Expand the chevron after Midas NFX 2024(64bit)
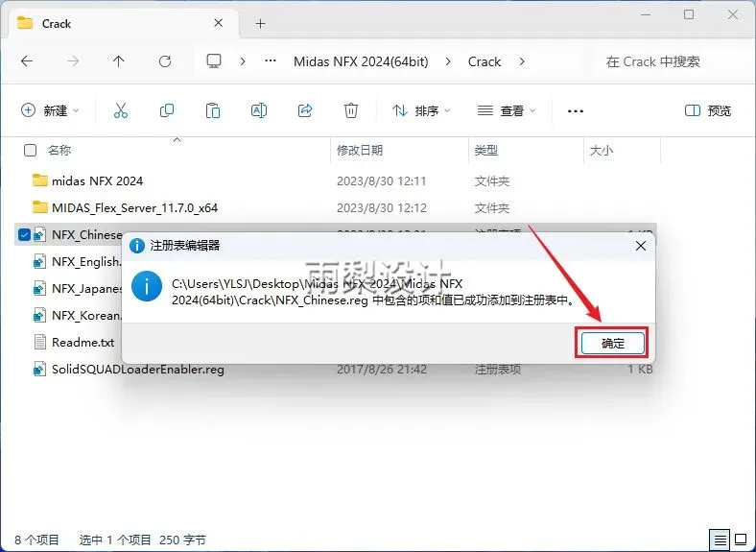 point(448,61)
